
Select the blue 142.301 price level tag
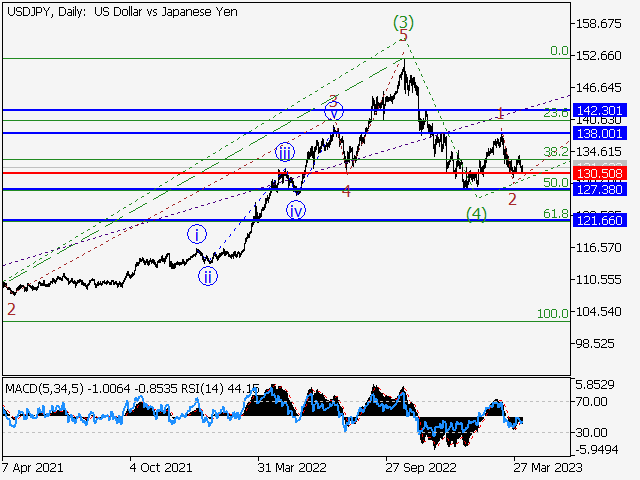point(600,110)
